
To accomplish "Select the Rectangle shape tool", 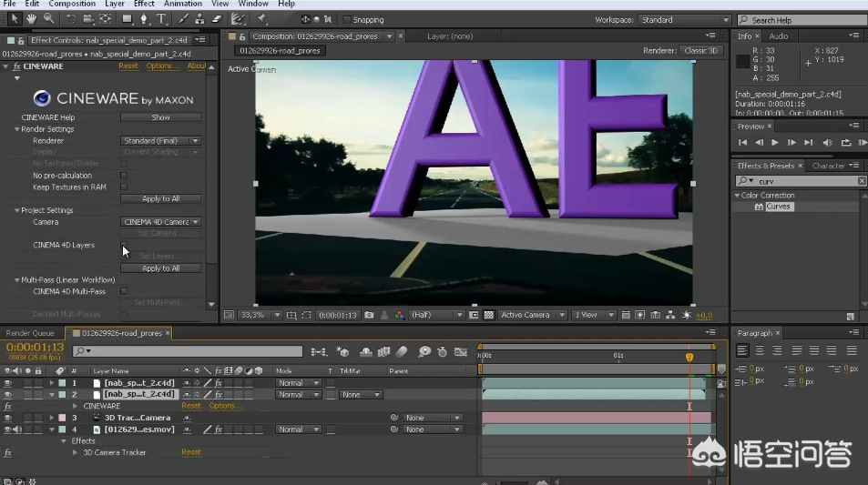I will (x=128, y=19).
